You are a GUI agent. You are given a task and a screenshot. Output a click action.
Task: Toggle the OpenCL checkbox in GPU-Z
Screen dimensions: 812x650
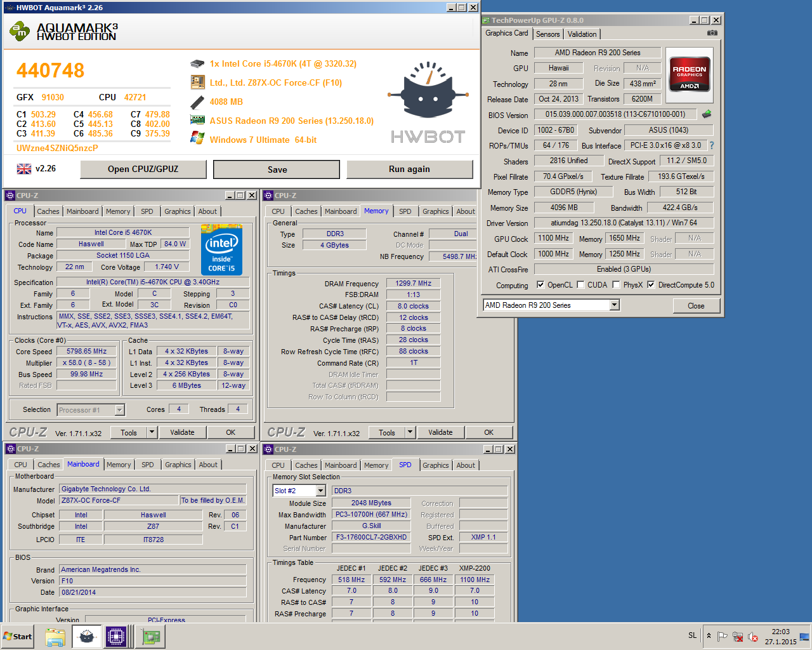coord(540,285)
